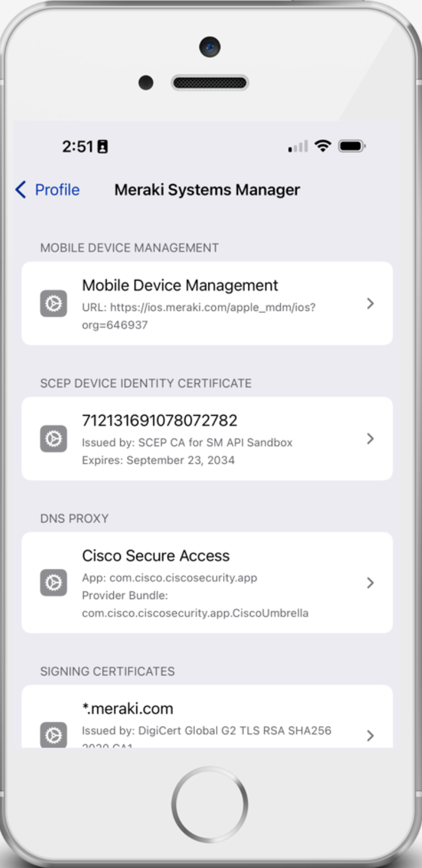
Task: Open the *.meraki.com signing certificate
Action: 207,716
